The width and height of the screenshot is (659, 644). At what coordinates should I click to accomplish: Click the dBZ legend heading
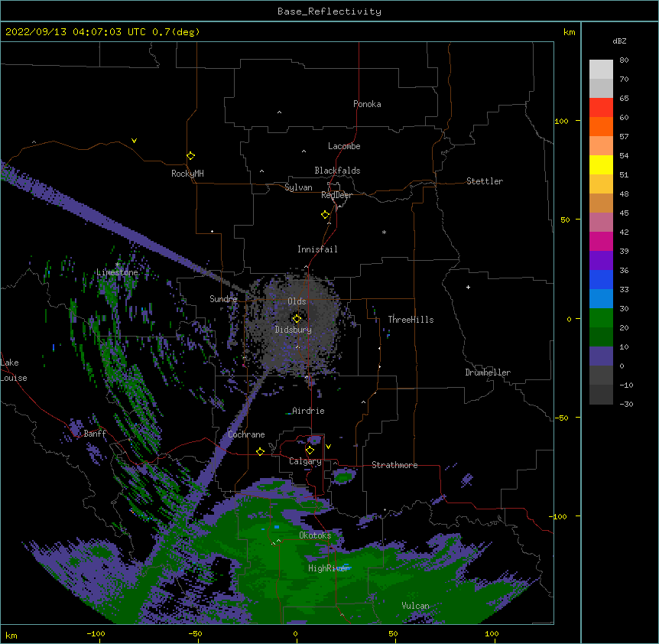[619, 41]
